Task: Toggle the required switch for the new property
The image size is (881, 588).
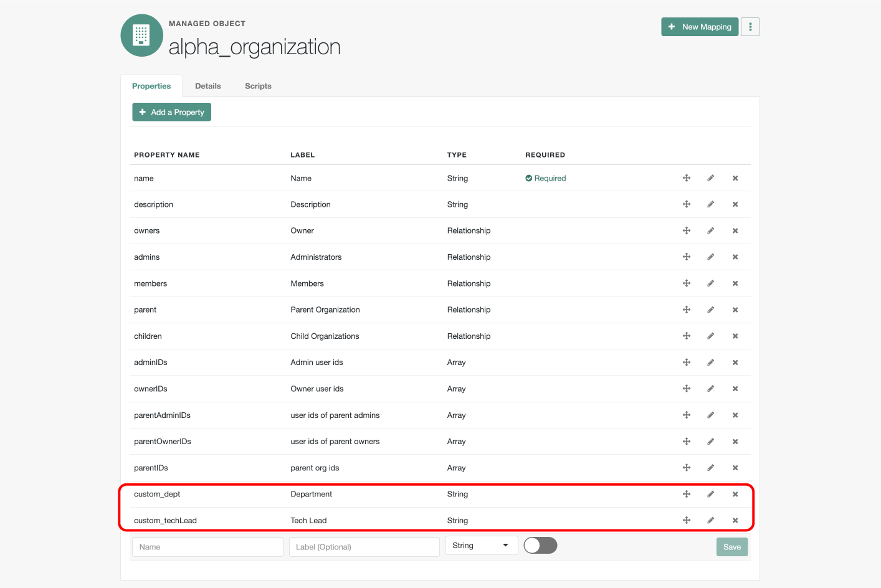Action: pos(540,546)
